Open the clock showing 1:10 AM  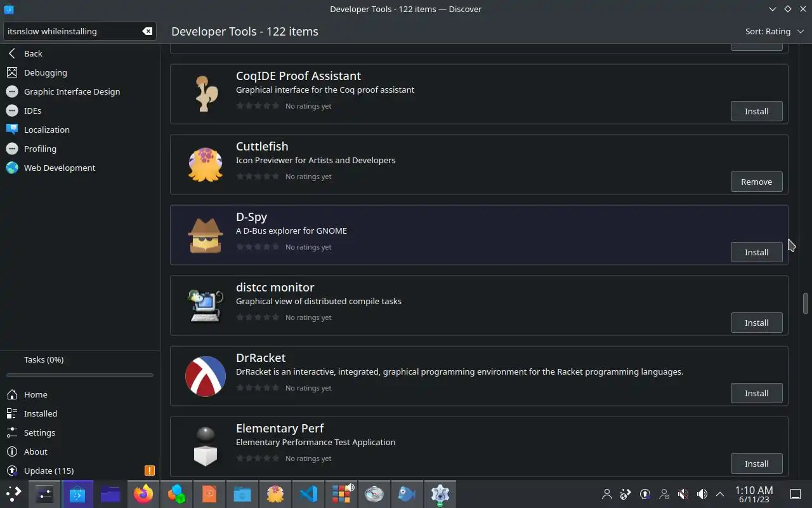tap(754, 494)
